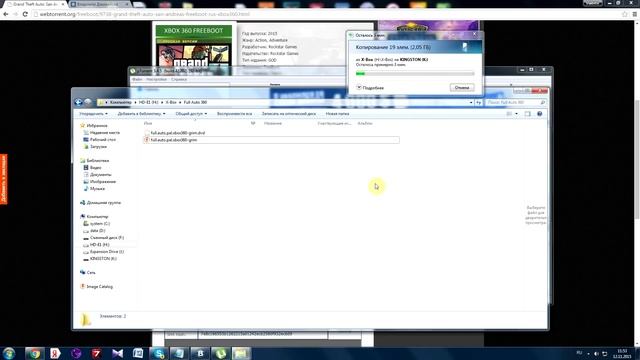Open Yandex from the taskbar
This screenshot has width=640, height=360.
[55, 353]
